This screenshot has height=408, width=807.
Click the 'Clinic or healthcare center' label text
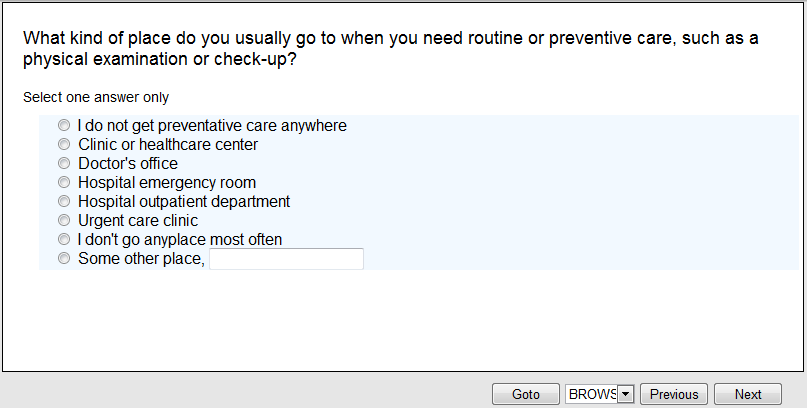coord(168,145)
